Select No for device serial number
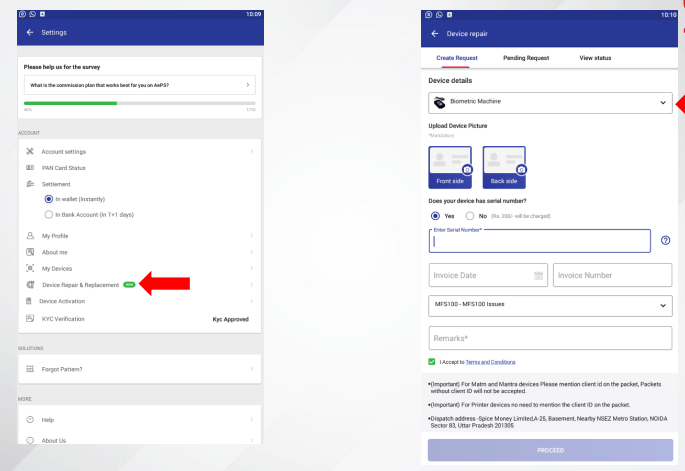This screenshot has height=471, width=685. pyautogui.click(x=470, y=216)
